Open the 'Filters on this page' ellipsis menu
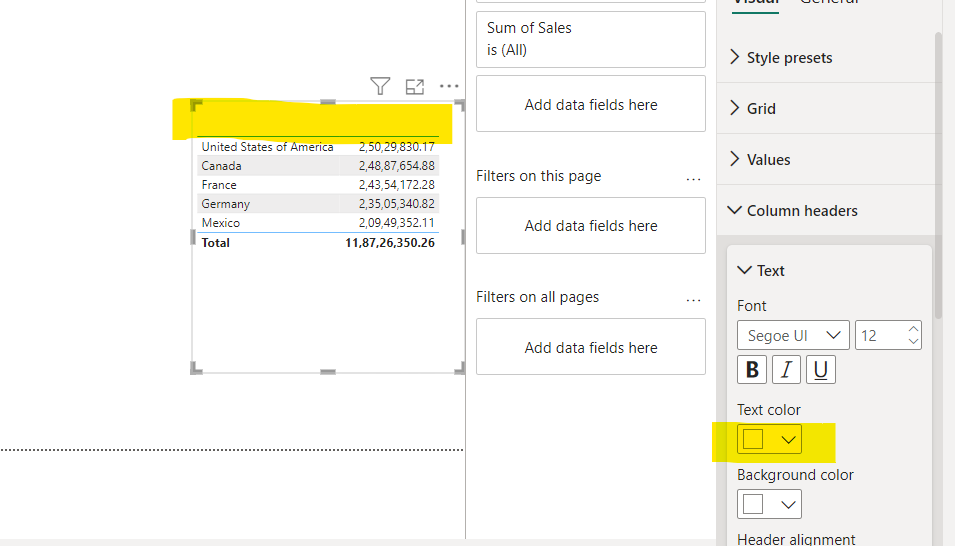Screen dimensions: 955x546 [693, 179]
